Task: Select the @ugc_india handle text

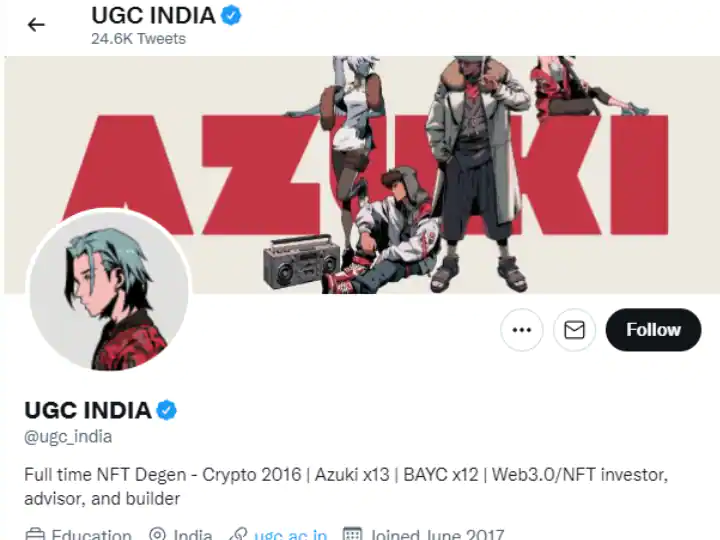Action: 68,437
